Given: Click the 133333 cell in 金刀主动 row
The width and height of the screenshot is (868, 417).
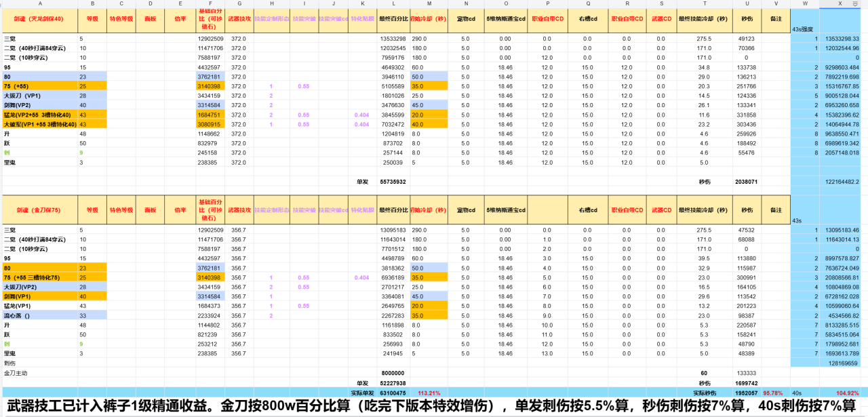Looking at the screenshot, I should 746,372.
